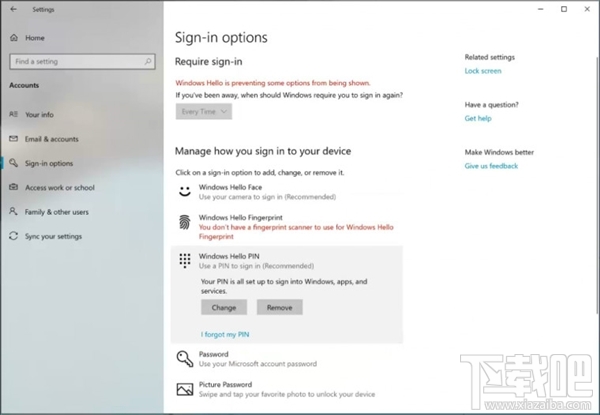600x415 pixels.
Task: Open the Lock screen link
Action: (483, 71)
